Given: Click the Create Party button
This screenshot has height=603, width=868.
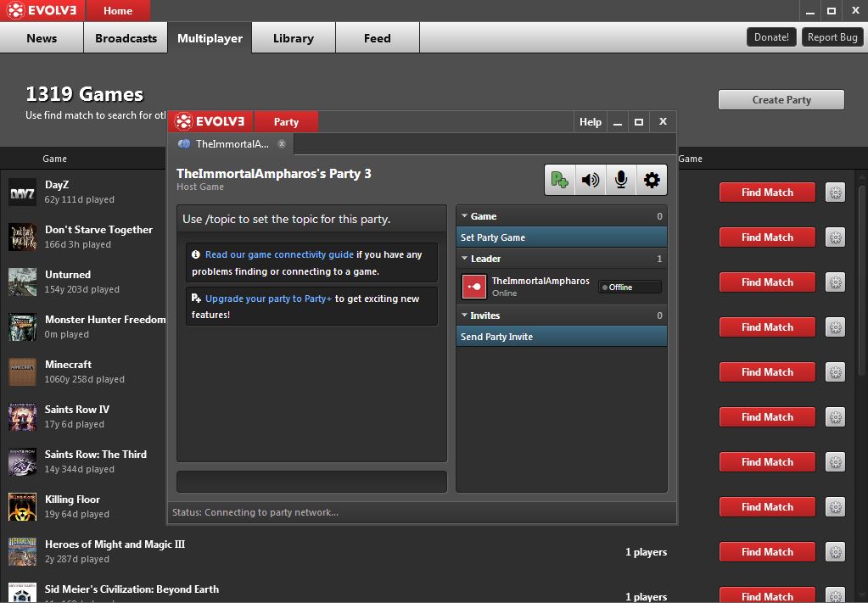Looking at the screenshot, I should pos(781,99).
